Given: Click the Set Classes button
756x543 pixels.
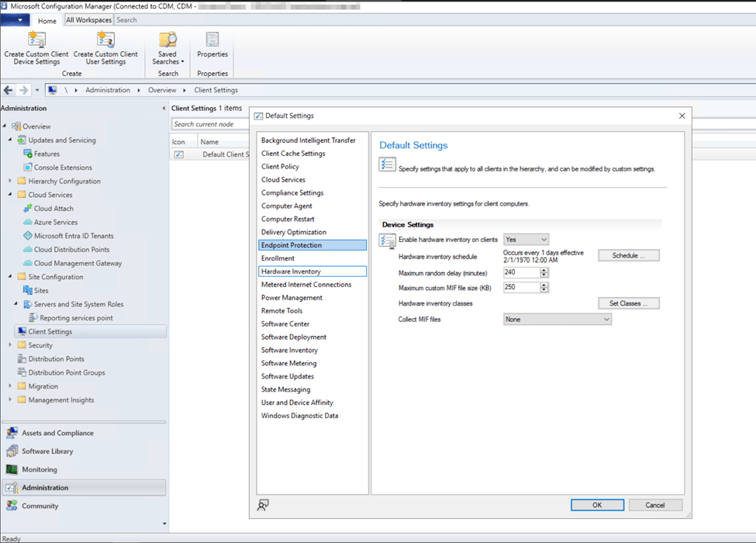Looking at the screenshot, I should coord(628,303).
